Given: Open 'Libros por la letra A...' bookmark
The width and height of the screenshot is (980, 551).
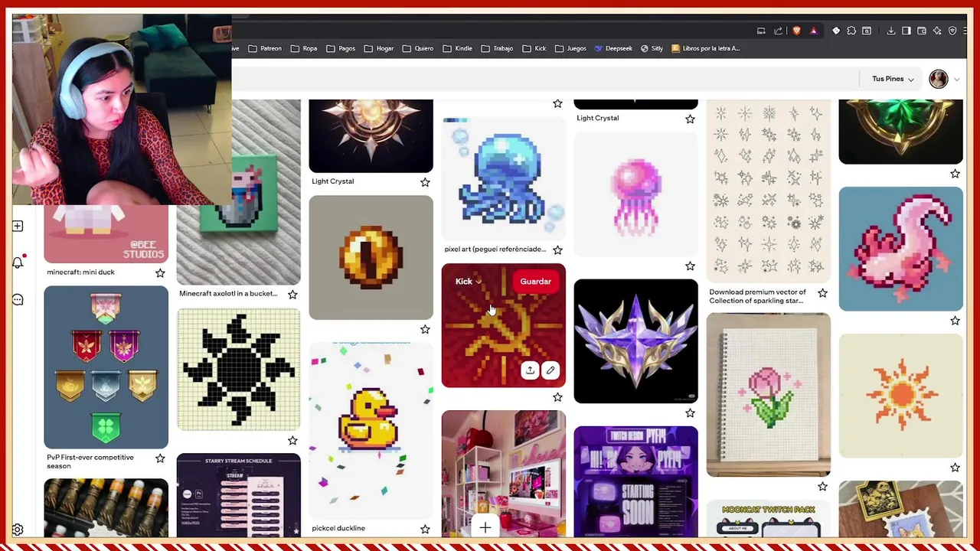Looking at the screenshot, I should [706, 48].
